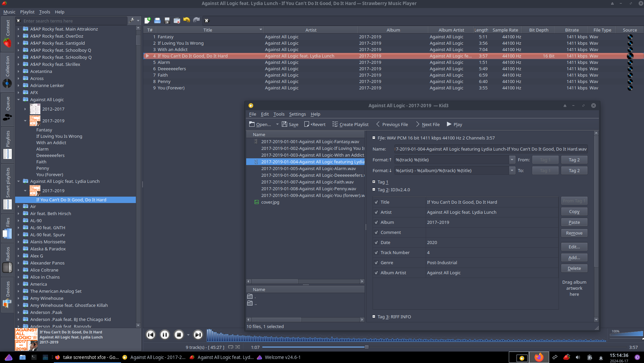Toggle repeat mode icon
The height and width of the screenshot is (363, 644).
click(x=231, y=347)
